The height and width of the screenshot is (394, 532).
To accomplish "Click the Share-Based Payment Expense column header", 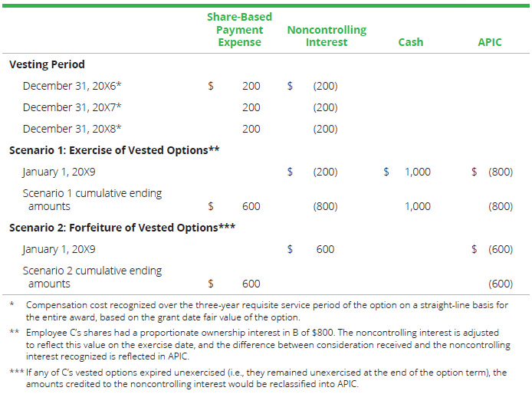I will [239, 29].
